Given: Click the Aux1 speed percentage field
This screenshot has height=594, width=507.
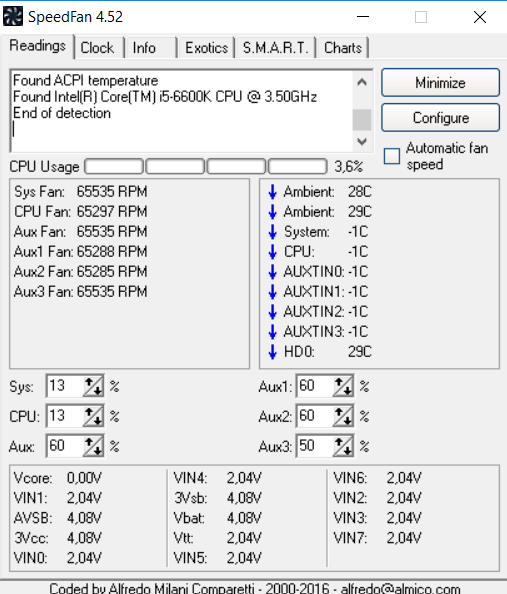Looking at the screenshot, I should [315, 386].
